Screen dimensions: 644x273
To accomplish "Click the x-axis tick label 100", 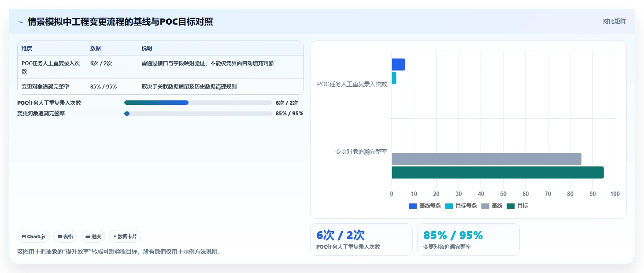I will click(615, 194).
